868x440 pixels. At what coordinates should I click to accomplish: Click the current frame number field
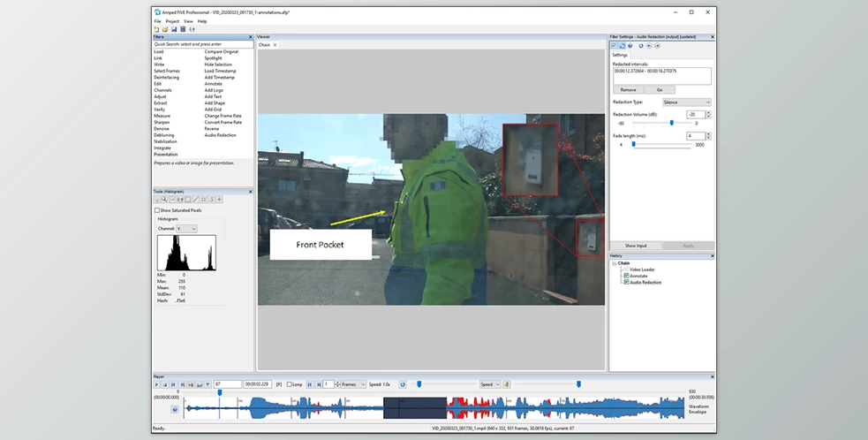[x=228, y=384]
